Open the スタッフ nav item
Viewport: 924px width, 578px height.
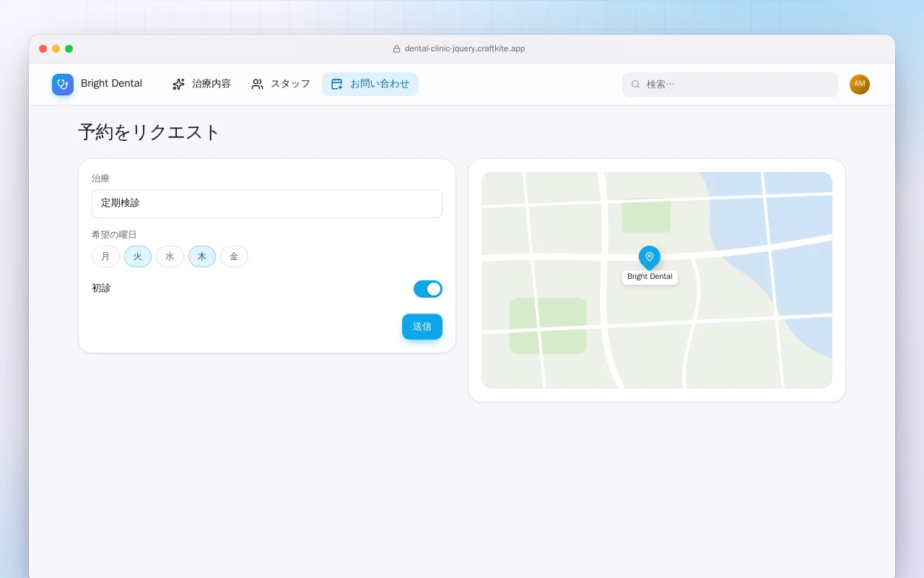click(281, 84)
